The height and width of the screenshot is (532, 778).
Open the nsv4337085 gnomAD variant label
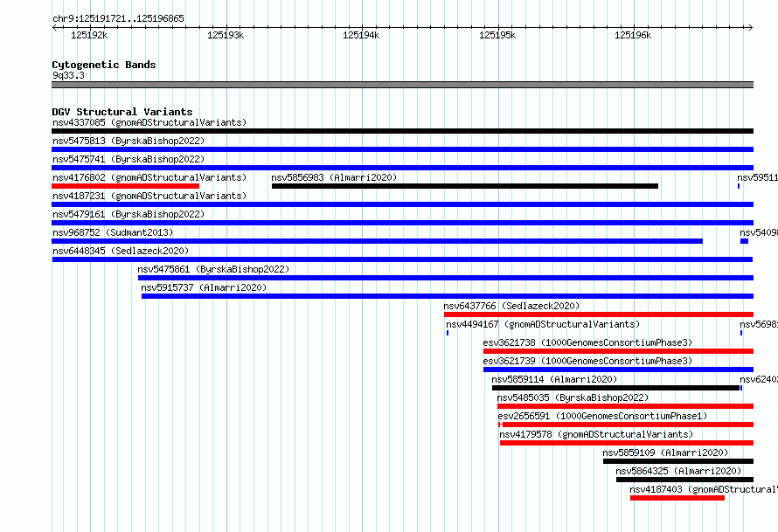149,122
